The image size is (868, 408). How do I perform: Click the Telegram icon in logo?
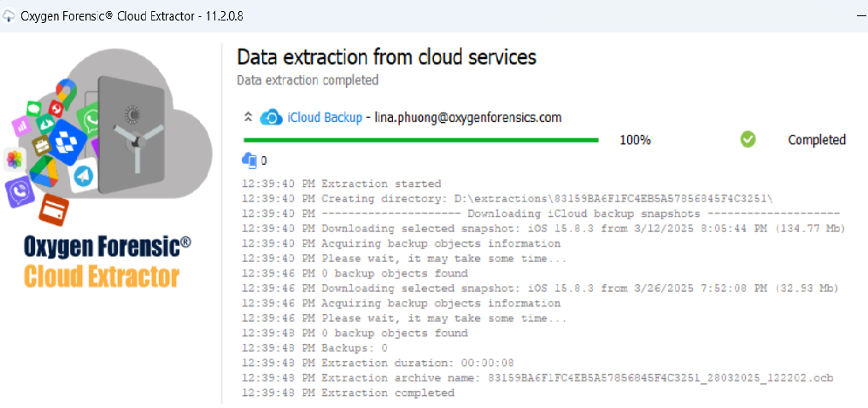click(83, 177)
